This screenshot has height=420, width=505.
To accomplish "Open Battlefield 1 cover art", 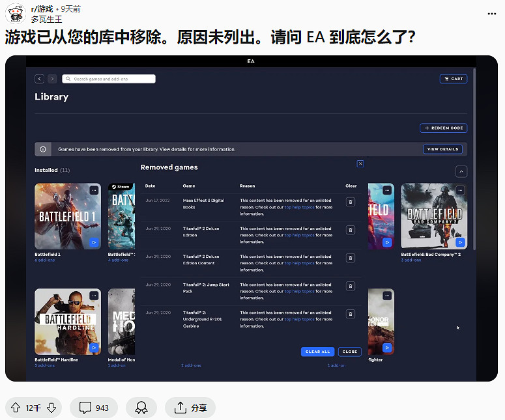I will pos(68,216).
